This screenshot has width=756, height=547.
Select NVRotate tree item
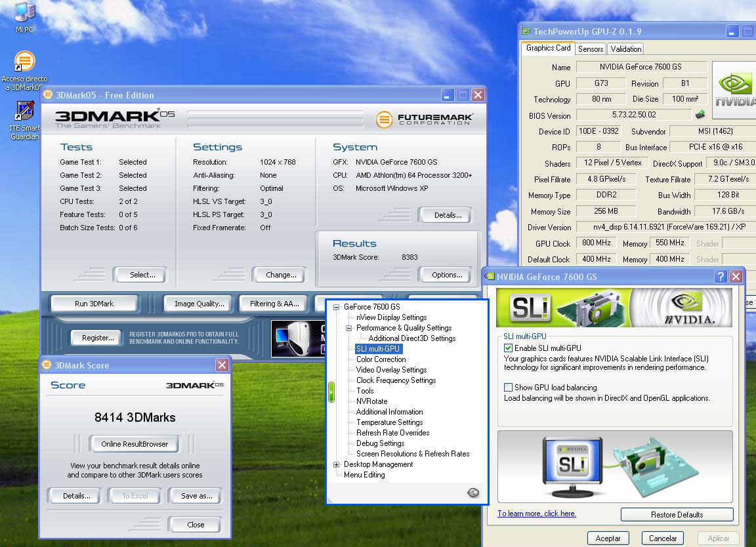(371, 401)
